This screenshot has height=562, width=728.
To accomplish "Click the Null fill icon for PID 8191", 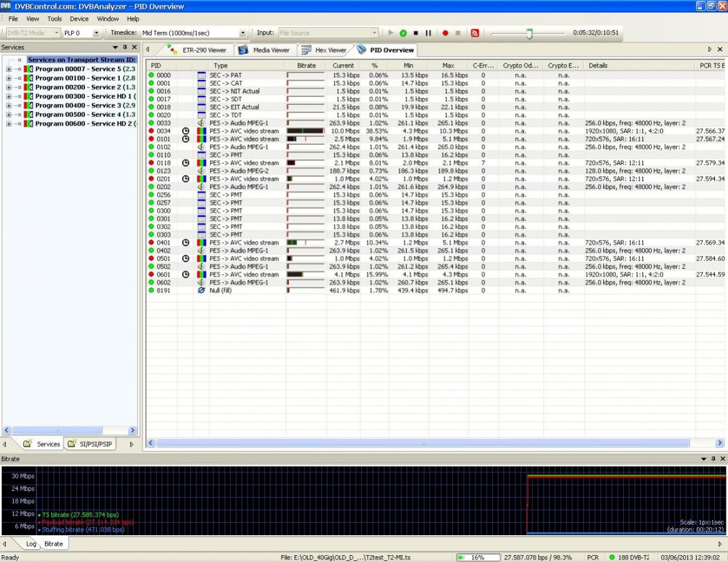I will tap(202, 290).
